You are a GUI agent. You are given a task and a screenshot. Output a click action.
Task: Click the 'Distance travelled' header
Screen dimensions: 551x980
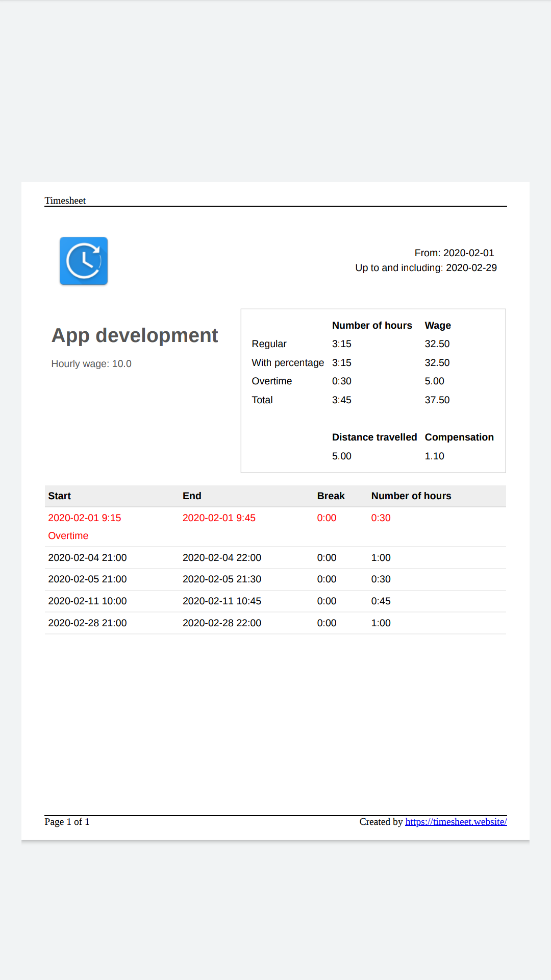pyautogui.click(x=374, y=437)
